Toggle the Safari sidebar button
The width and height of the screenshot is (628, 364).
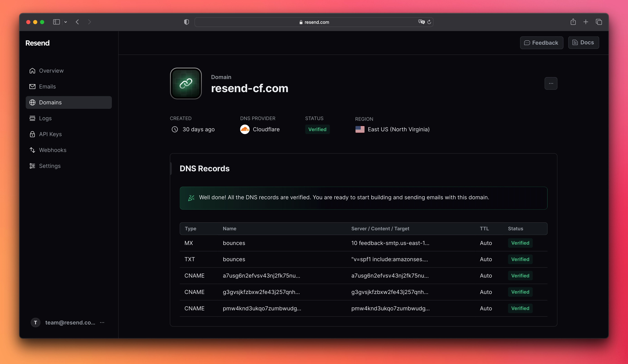pos(56,22)
